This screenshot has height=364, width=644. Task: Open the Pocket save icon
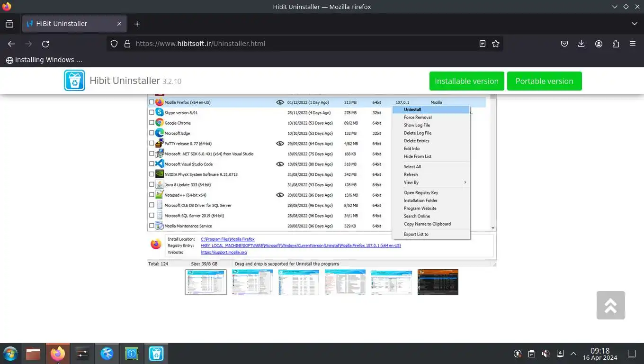[564, 44]
